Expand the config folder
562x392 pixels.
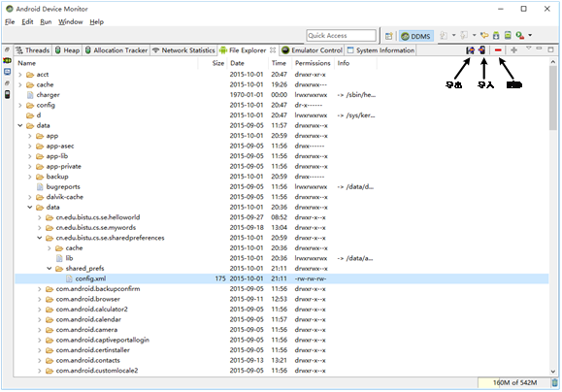pos(20,106)
